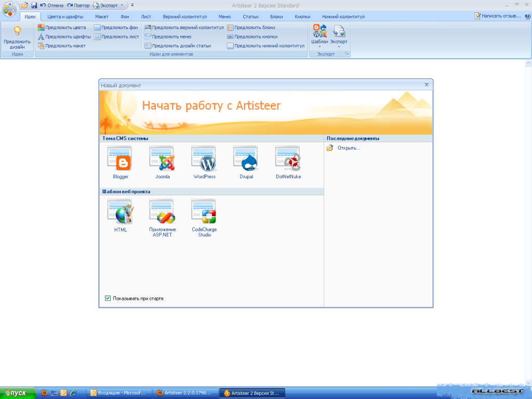Click Предложить дизайн статьи
This screenshot has width=532, height=399.
coord(178,46)
